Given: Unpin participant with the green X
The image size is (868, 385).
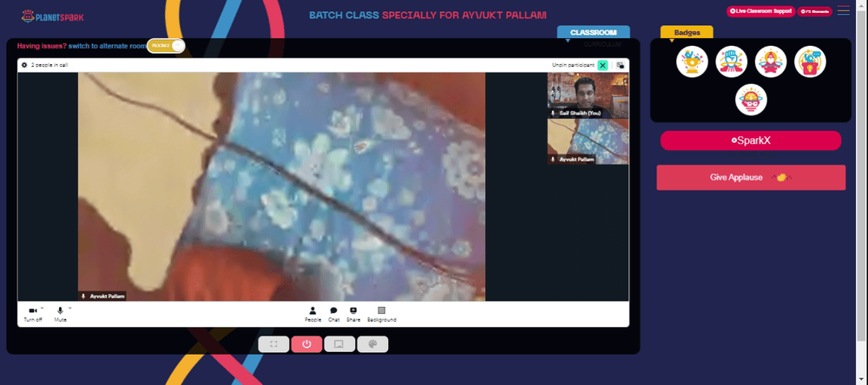Looking at the screenshot, I should (x=603, y=65).
